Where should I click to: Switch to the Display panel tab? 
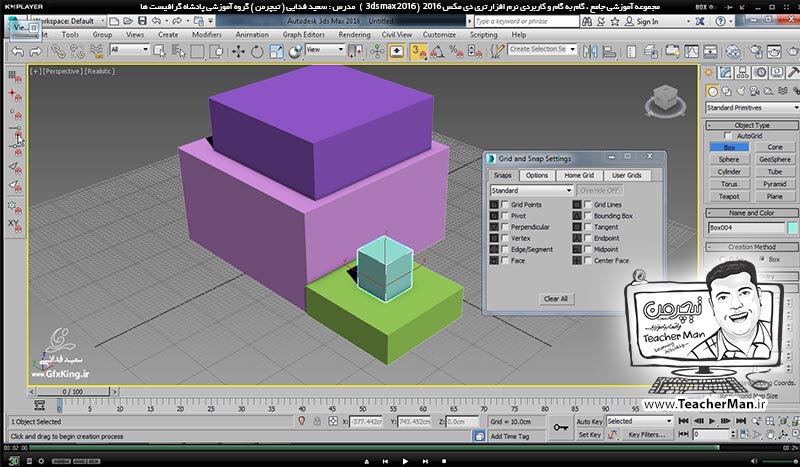[x=777, y=72]
